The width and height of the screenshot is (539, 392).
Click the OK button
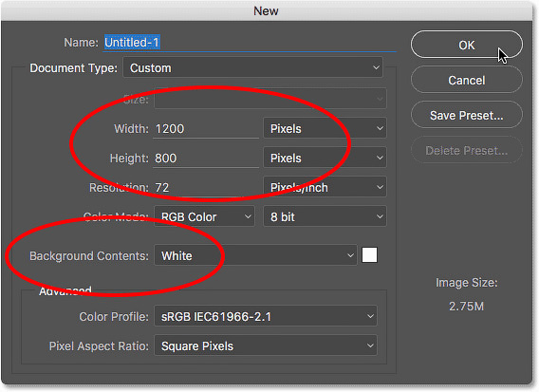point(467,45)
